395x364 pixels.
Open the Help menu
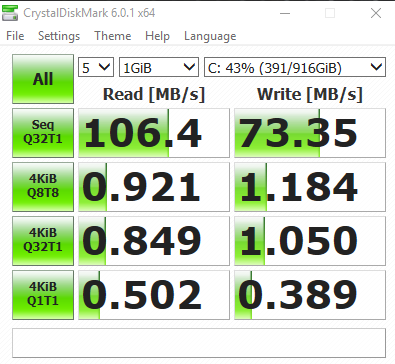[x=157, y=36]
